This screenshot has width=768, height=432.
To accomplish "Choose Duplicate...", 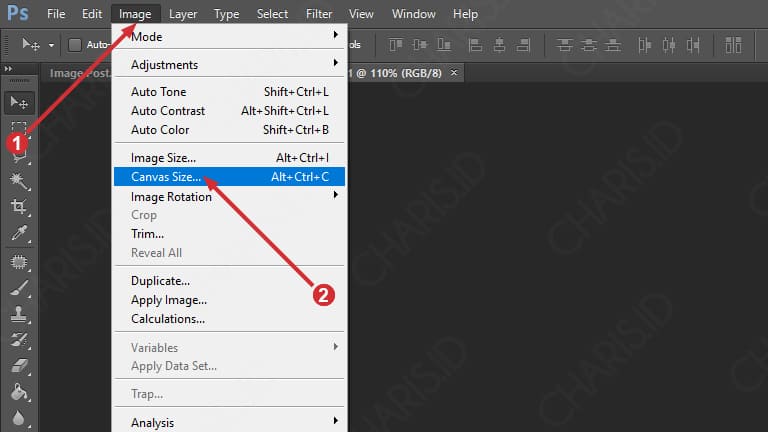I will click(229, 281).
